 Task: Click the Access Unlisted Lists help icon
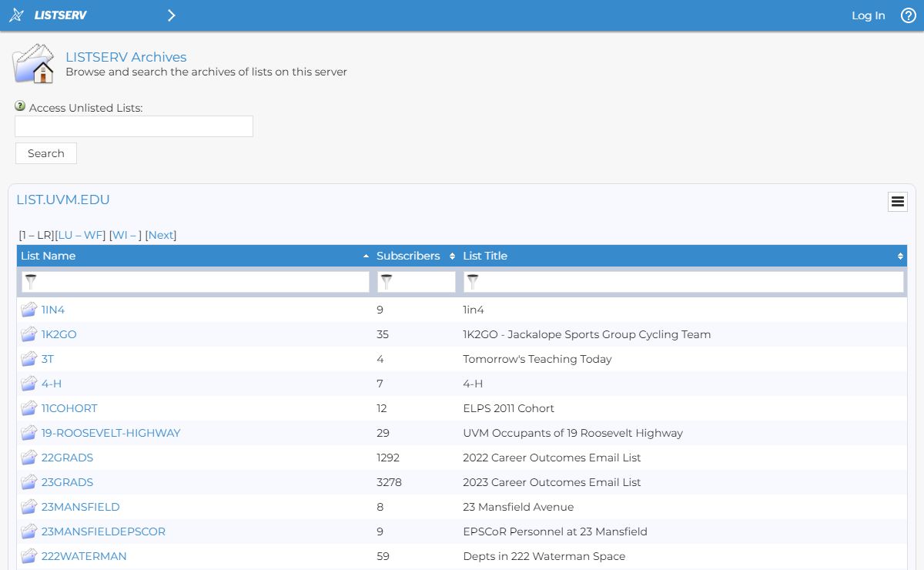pos(20,106)
